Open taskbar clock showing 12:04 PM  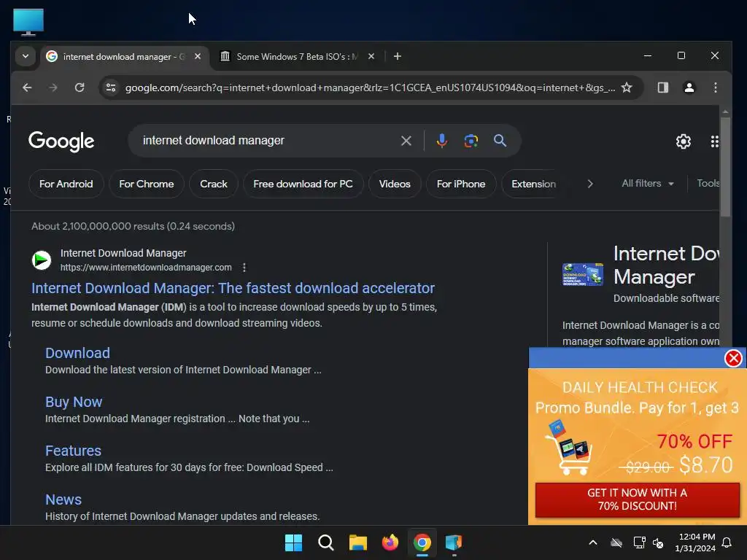pyautogui.click(x=695, y=542)
